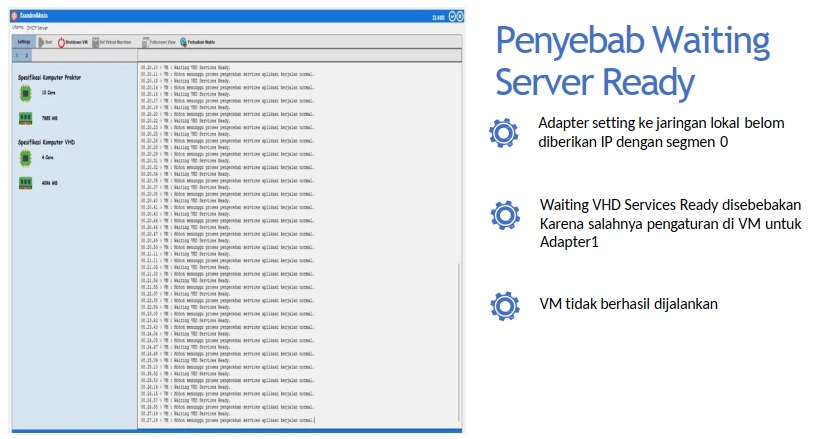Click the Perbaikan Waktu clock icon
The height and width of the screenshot is (439, 817).
pyautogui.click(x=183, y=42)
